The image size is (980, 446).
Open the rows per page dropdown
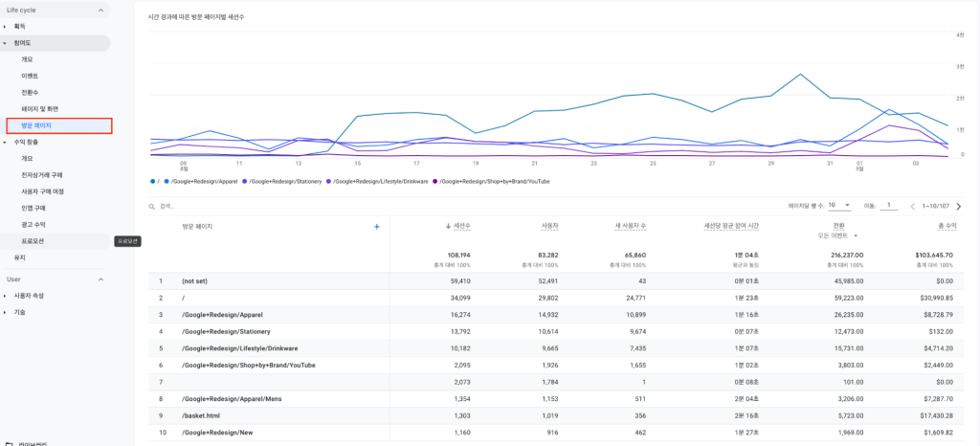point(839,206)
